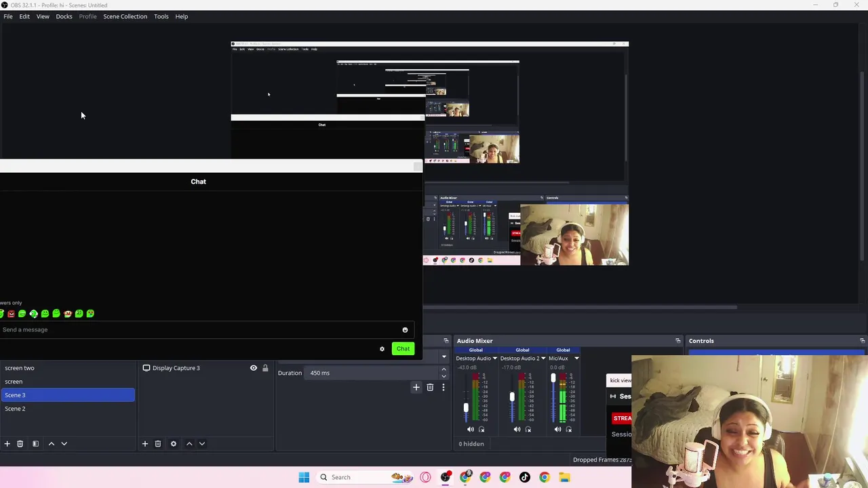
Task: Open Mic/Aux dropdown arrow
Action: pos(576,359)
